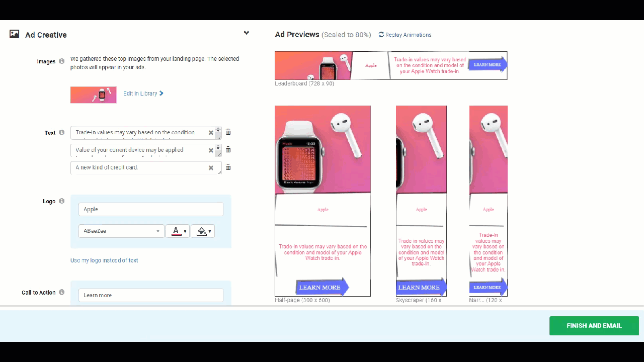Image resolution: width=644 pixels, height=362 pixels.
Task: Click the Half-page ad preview
Action: [323, 201]
